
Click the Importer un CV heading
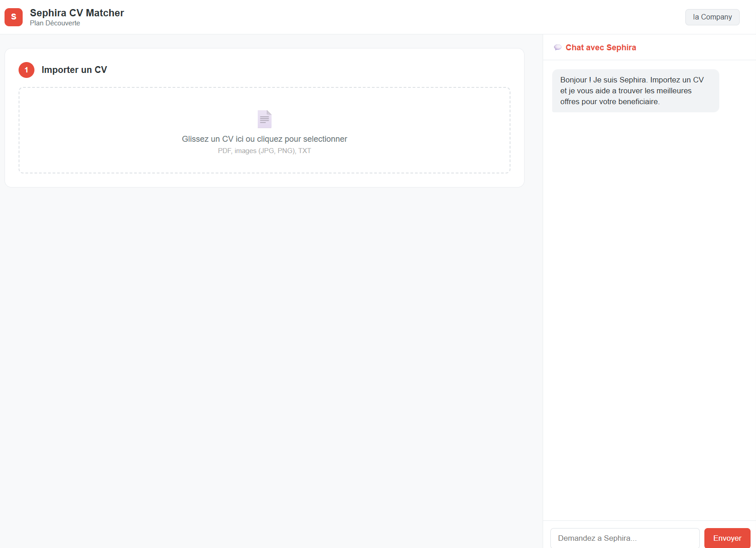74,70
